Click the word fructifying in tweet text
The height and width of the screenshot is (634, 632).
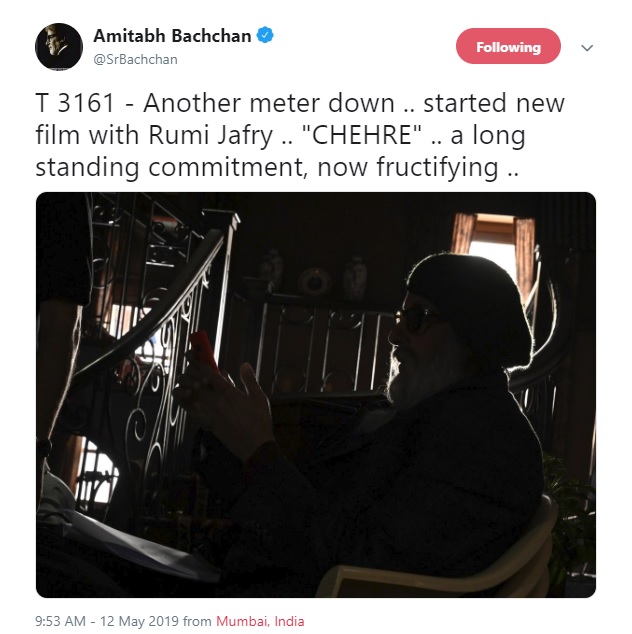click(437, 167)
